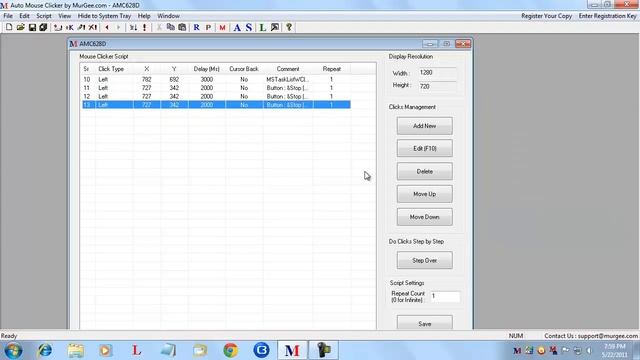
Task: Click Y value 692 in row 10
Action: tap(174, 79)
